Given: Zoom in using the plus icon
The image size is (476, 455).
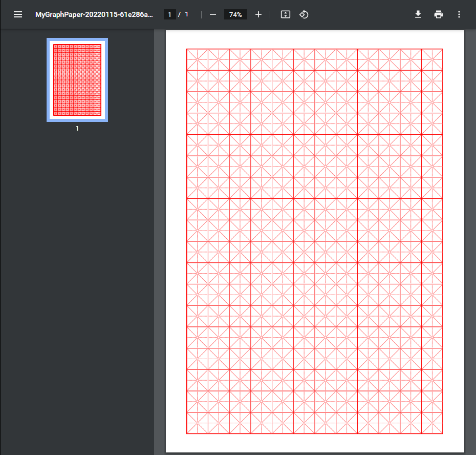Looking at the screenshot, I should [258, 14].
